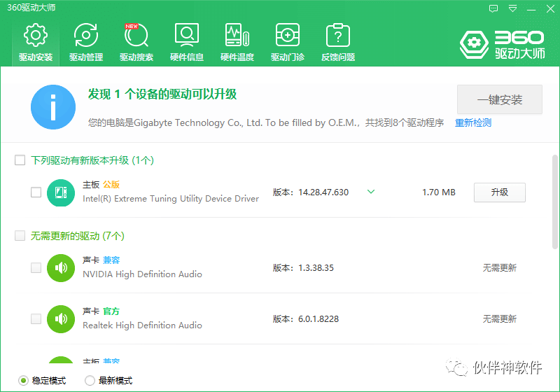Check the Realtek High Definition Audio checkbox
The width and height of the screenshot is (560, 392).
pyautogui.click(x=36, y=318)
